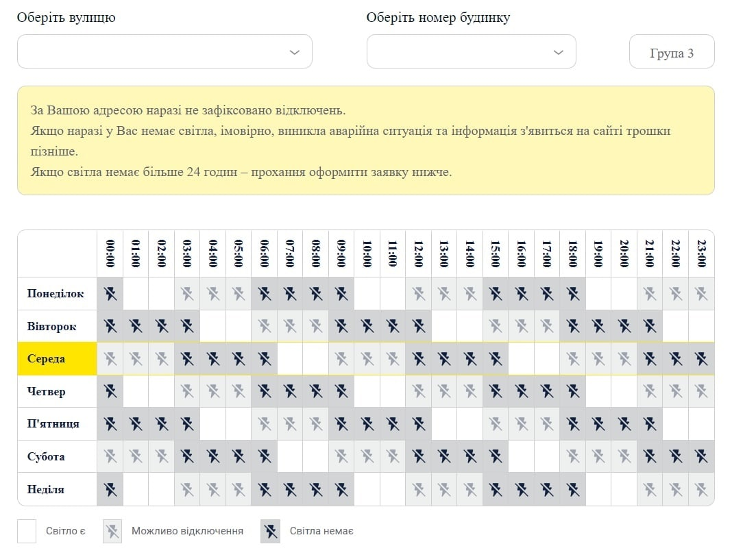The image size is (756, 557).
Task: Click Tuesday 09:00 no-power icon
Action: [x=341, y=326]
